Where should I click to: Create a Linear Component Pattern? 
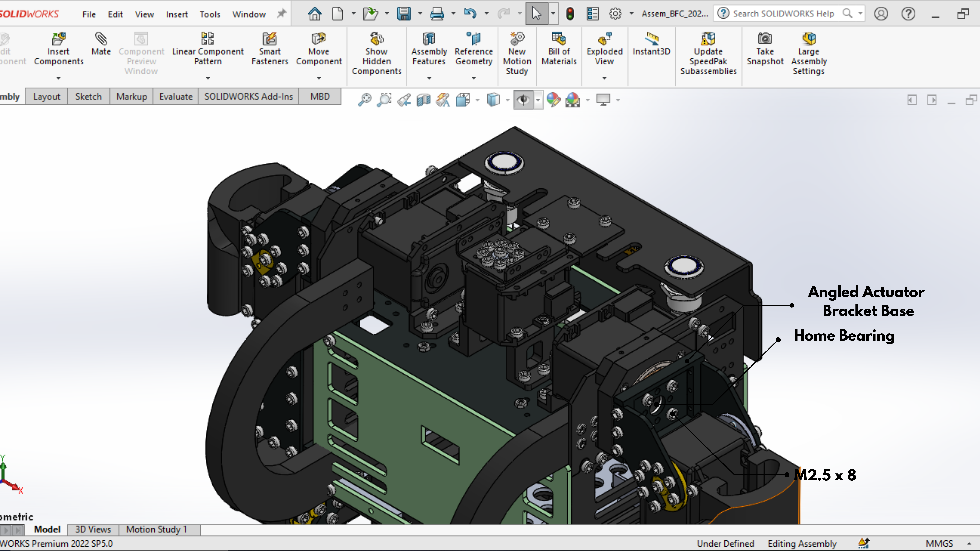208,49
